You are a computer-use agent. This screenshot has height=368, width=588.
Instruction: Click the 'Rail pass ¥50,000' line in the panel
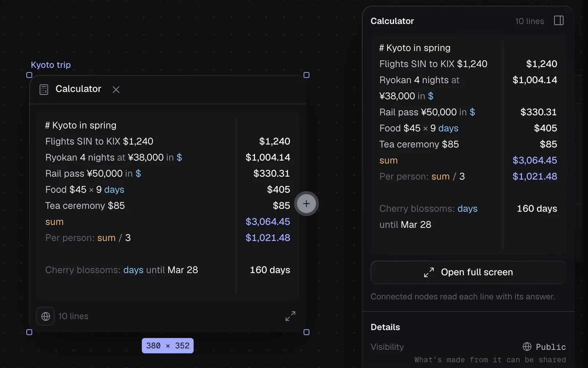[427, 112]
